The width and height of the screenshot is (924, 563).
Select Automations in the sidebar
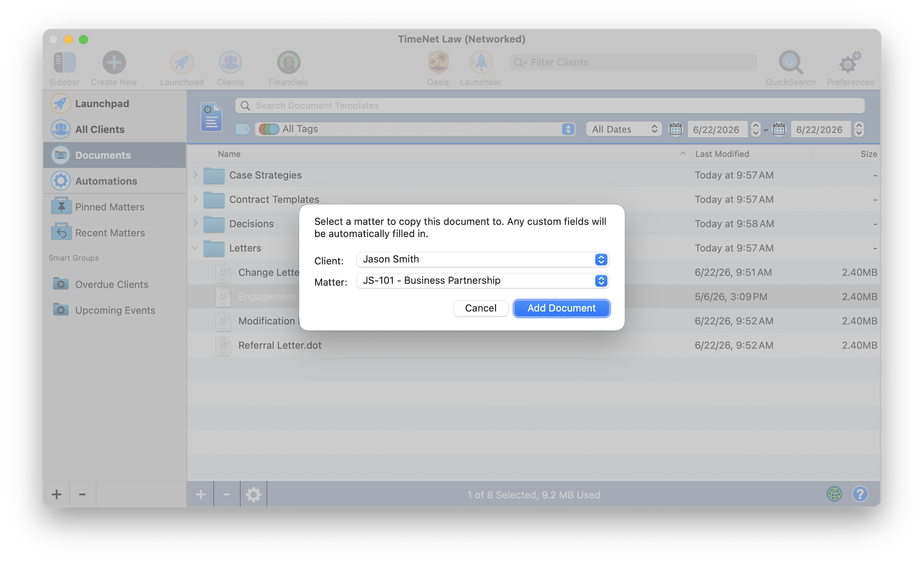[x=114, y=181]
